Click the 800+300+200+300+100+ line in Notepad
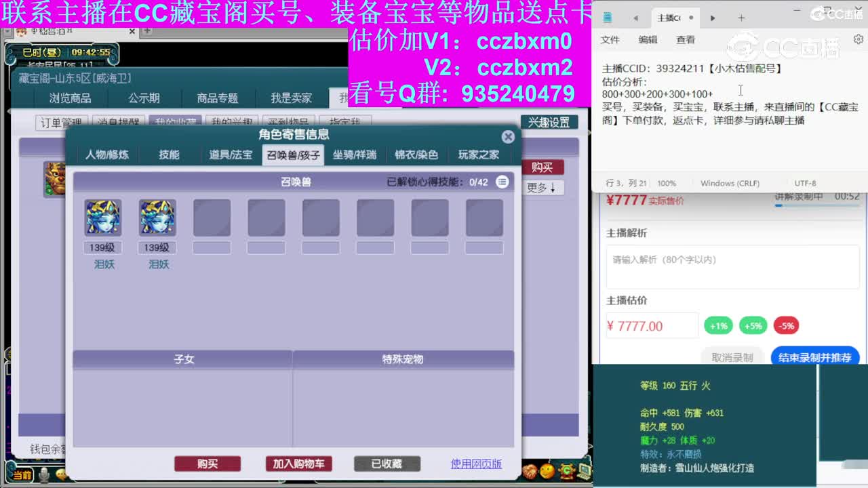Screen dimensions: 868x488 pyautogui.click(x=657, y=94)
